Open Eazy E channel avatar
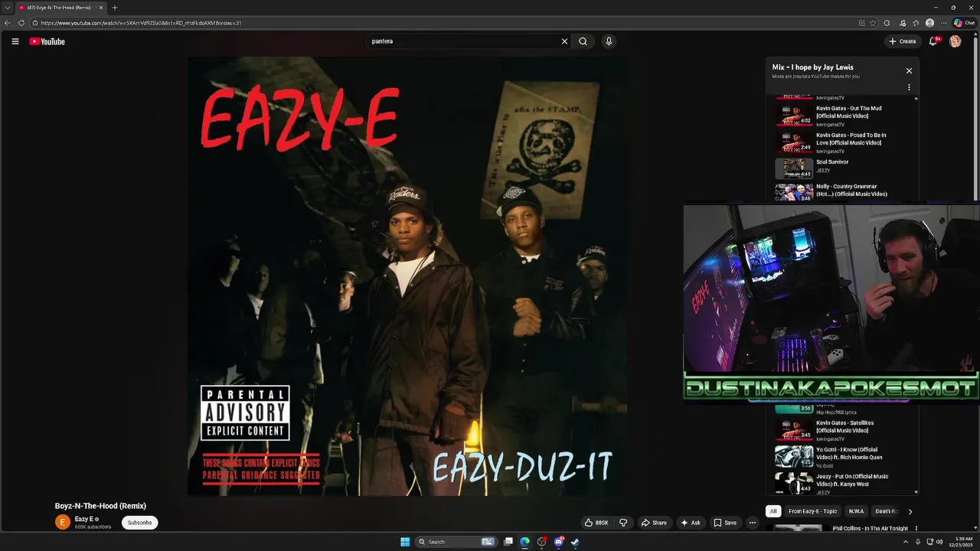Viewport: 980px width, 551px height. (x=63, y=522)
